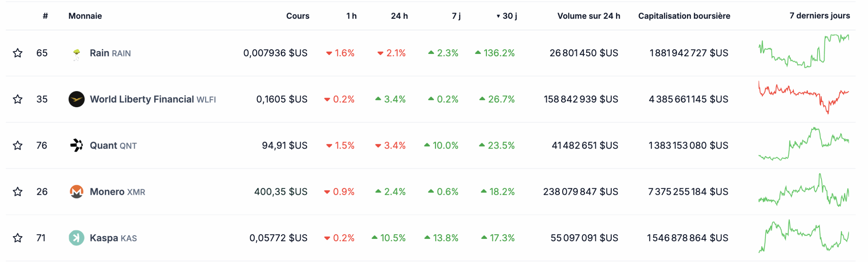
Task: Sort the table by Cours column
Action: 297,16
